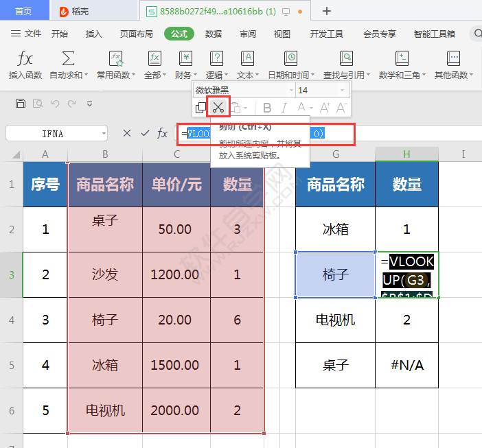Open the font color dropdown arrow

(x=312, y=108)
